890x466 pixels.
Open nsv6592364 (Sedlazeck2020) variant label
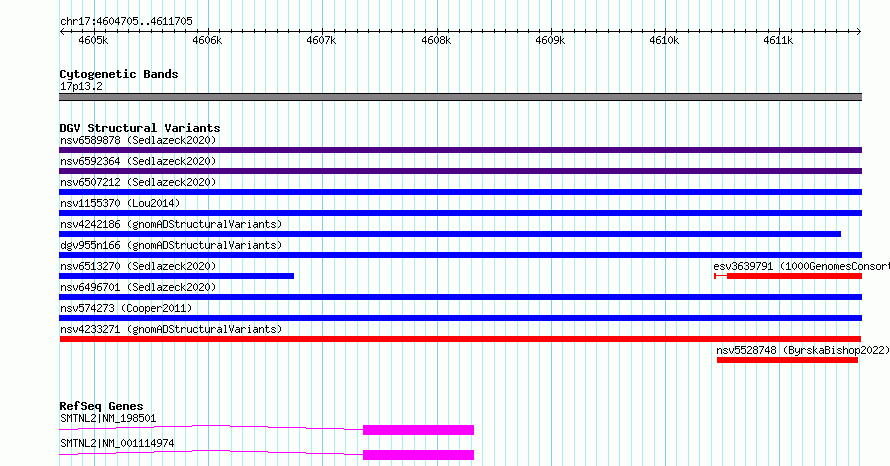[138, 161]
